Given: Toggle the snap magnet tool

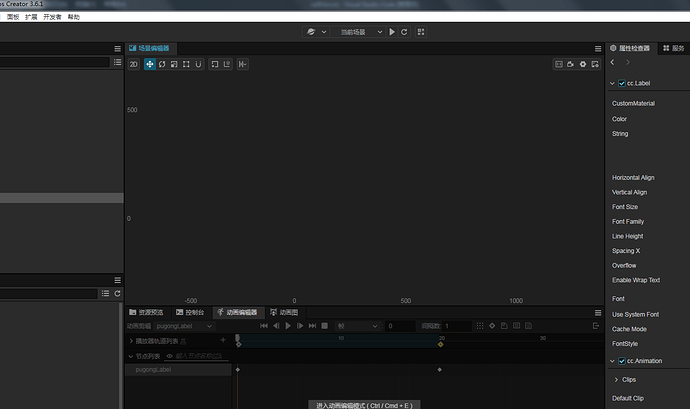Looking at the screenshot, I should (x=198, y=64).
